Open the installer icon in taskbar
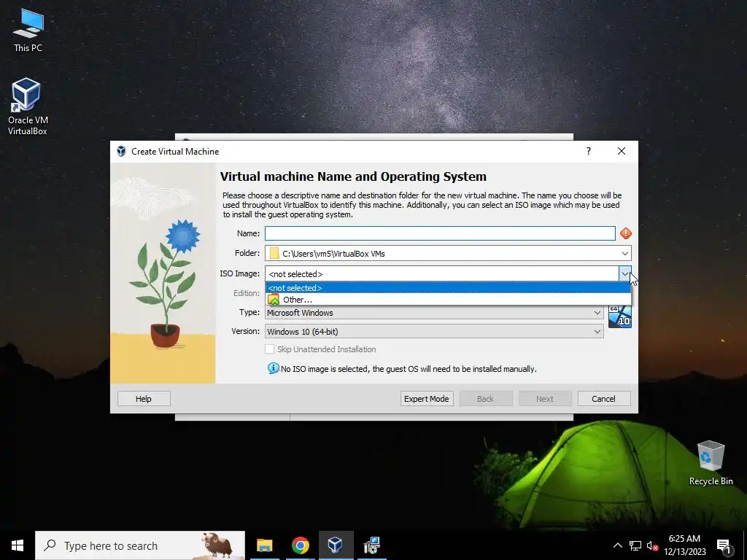The height and width of the screenshot is (560, 747). point(371,545)
